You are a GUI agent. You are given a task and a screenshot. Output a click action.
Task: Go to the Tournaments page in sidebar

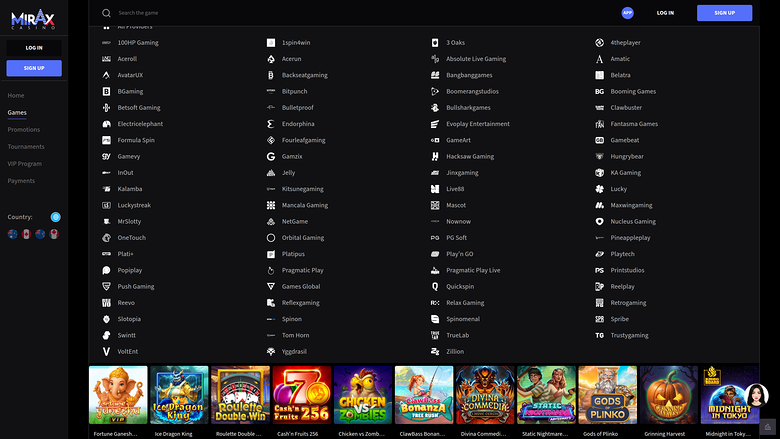tap(26, 146)
